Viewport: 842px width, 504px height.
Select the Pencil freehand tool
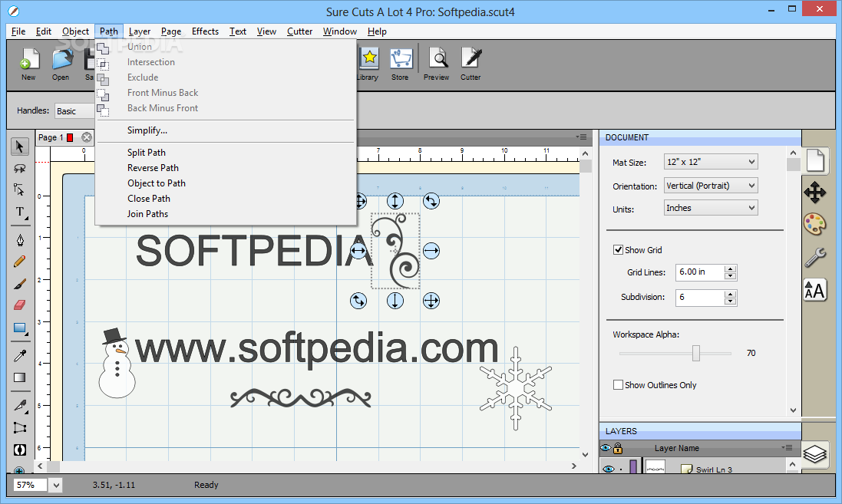[x=20, y=262]
